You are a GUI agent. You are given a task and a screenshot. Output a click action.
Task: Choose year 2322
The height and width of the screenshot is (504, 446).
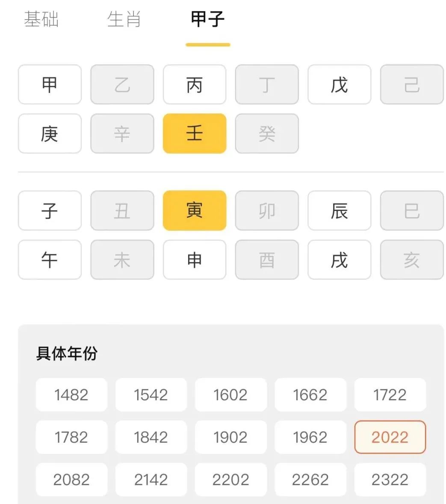tap(390, 479)
